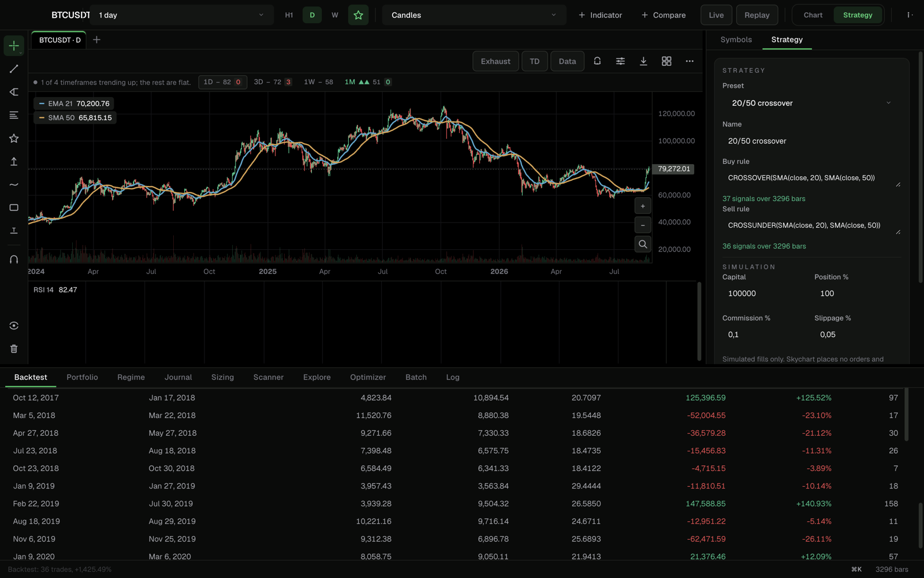The width and height of the screenshot is (924, 578).
Task: Add a new chart tab with plus icon
Action: pos(96,40)
